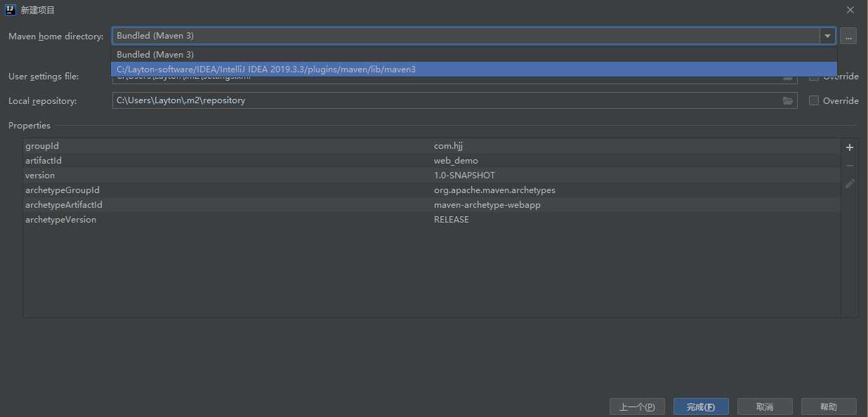This screenshot has height=417, width=868.
Task: Toggle Override checkbox for User settings file
Action: click(x=814, y=77)
